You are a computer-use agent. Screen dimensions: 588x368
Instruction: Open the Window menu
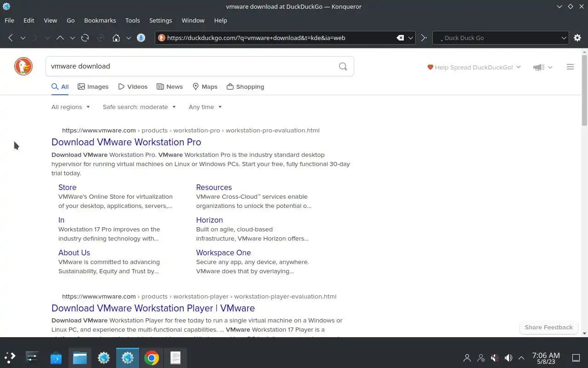[193, 20]
